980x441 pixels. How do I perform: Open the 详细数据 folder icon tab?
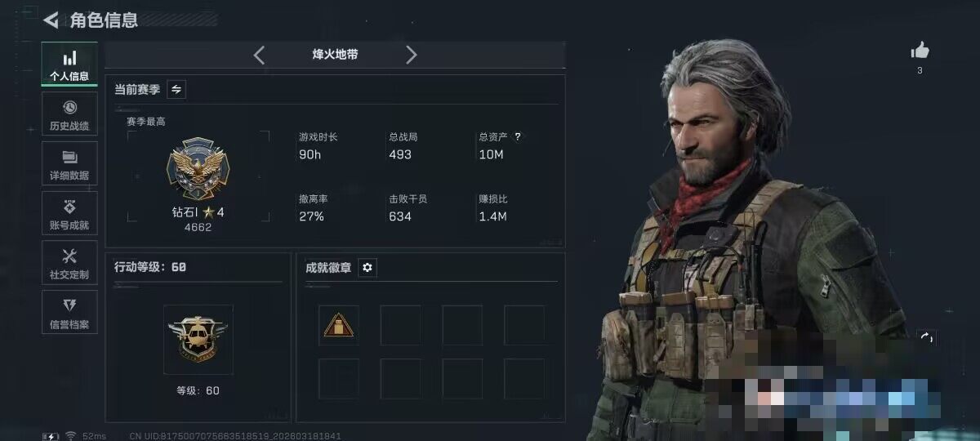click(x=69, y=163)
